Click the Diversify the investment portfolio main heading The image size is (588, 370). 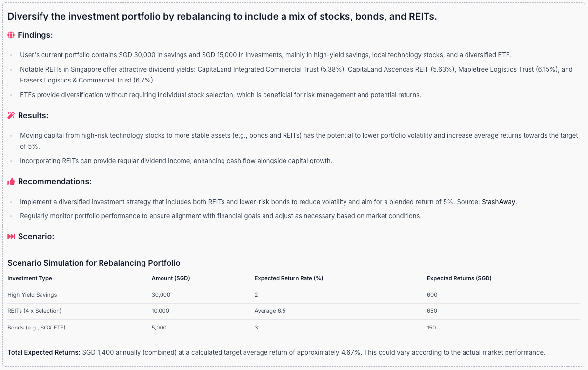222,16
